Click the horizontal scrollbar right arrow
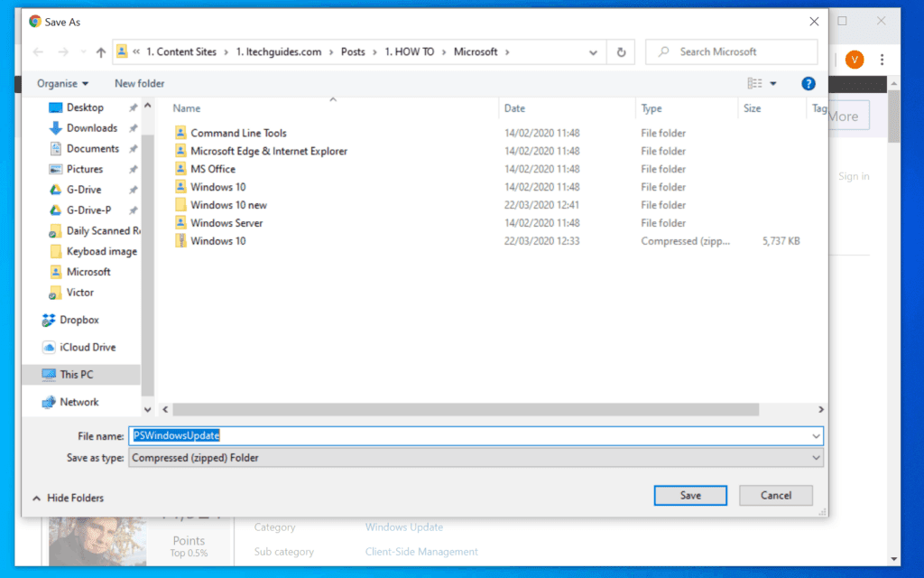Viewport: 924px width, 578px height. 821,409
